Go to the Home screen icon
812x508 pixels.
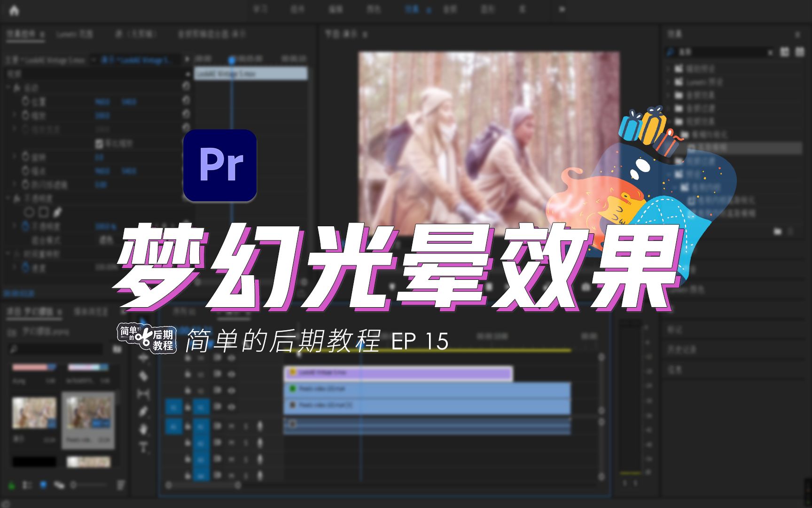14,10
